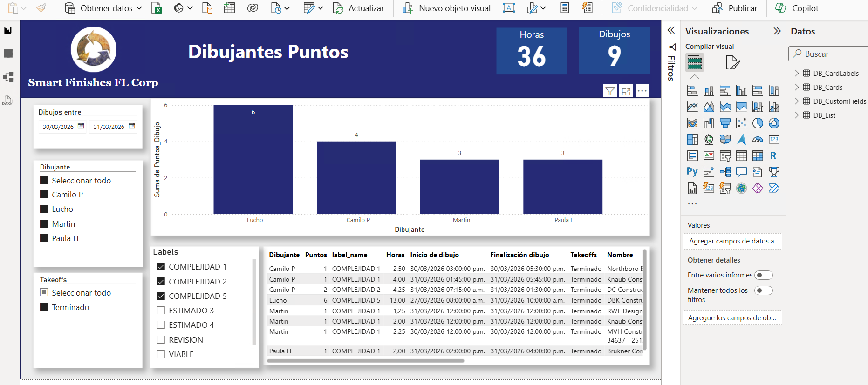Expand the Filtros pane with double chevron
Image resolution: width=868 pixels, height=385 pixels.
pyautogui.click(x=671, y=30)
